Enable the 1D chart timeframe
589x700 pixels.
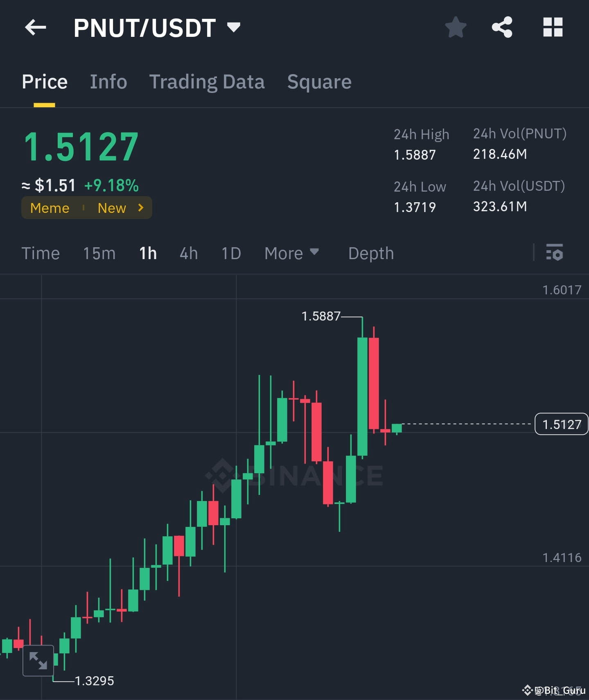[x=231, y=253]
